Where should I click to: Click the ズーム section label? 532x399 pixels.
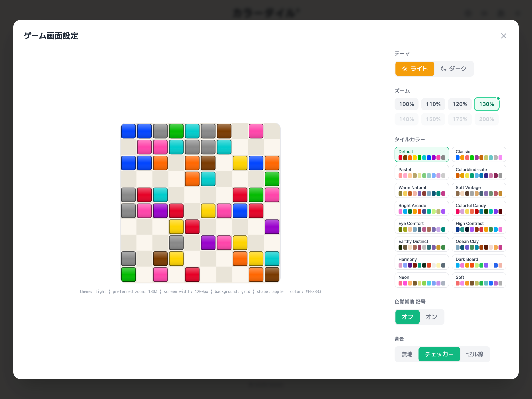tap(402, 91)
